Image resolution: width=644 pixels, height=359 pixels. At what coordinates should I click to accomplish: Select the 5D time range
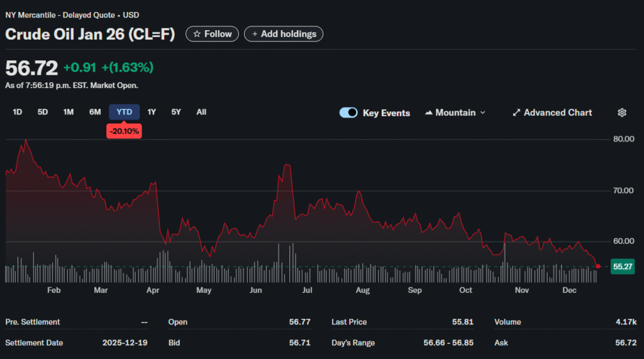[x=43, y=112]
